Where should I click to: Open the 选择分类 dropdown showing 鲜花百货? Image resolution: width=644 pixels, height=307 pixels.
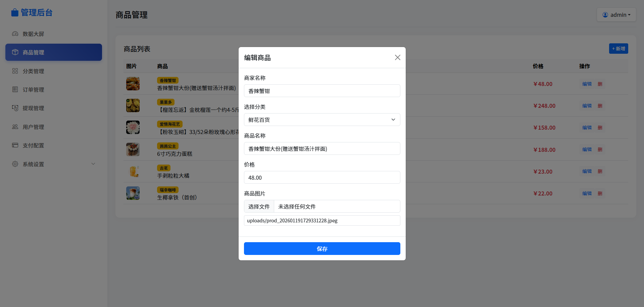pyautogui.click(x=322, y=120)
